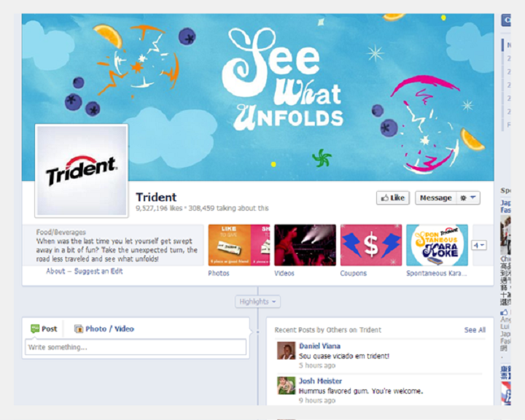Screen dimensions: 525x420
Task: Open the Trident profile picture
Action: coord(82,171)
